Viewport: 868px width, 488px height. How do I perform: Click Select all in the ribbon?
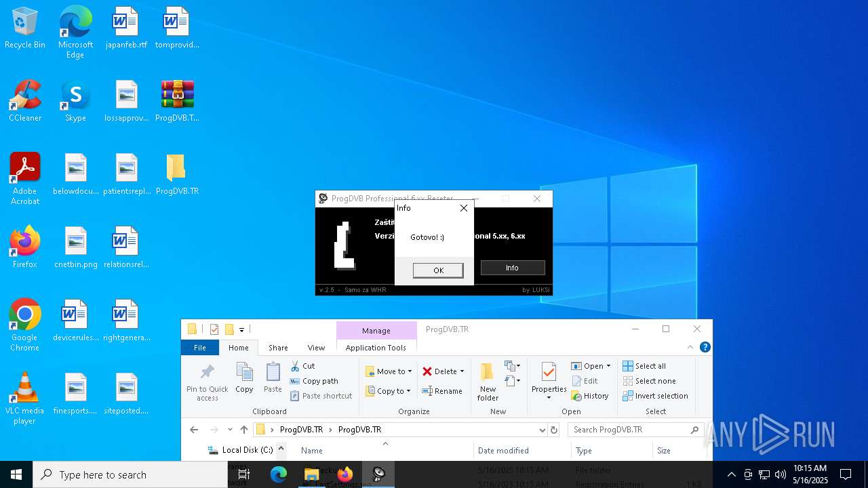[x=644, y=366]
